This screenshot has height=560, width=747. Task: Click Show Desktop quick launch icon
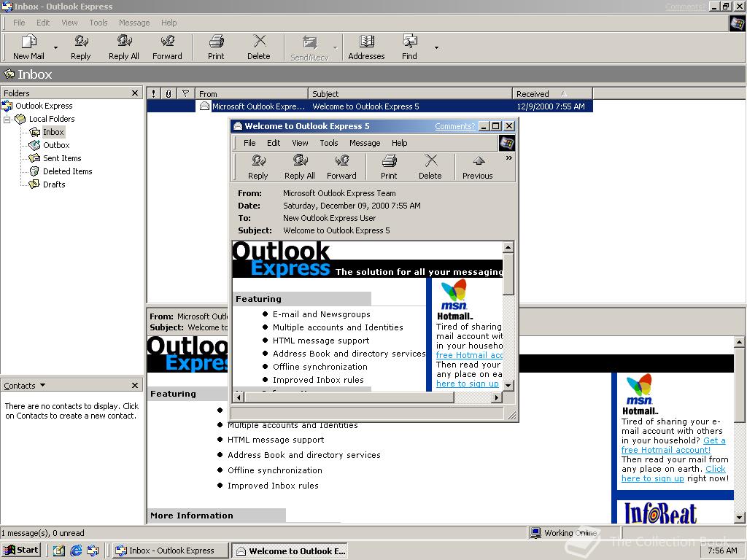pos(59,551)
